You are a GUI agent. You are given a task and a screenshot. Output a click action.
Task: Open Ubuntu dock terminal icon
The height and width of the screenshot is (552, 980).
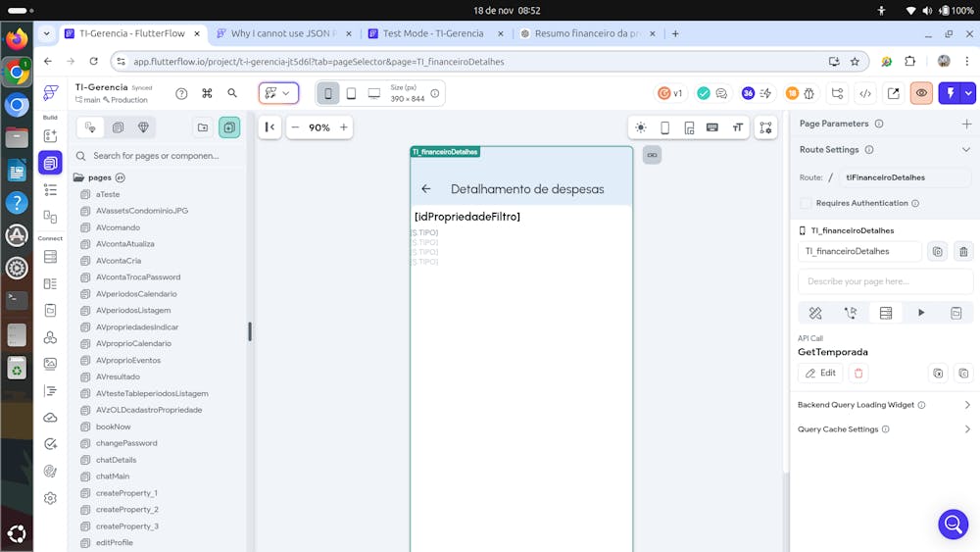[x=17, y=301]
